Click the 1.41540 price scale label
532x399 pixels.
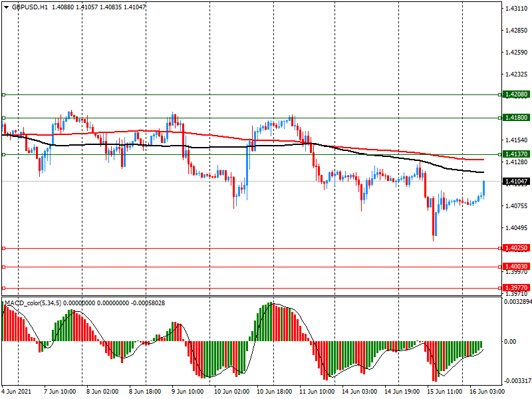pos(517,140)
